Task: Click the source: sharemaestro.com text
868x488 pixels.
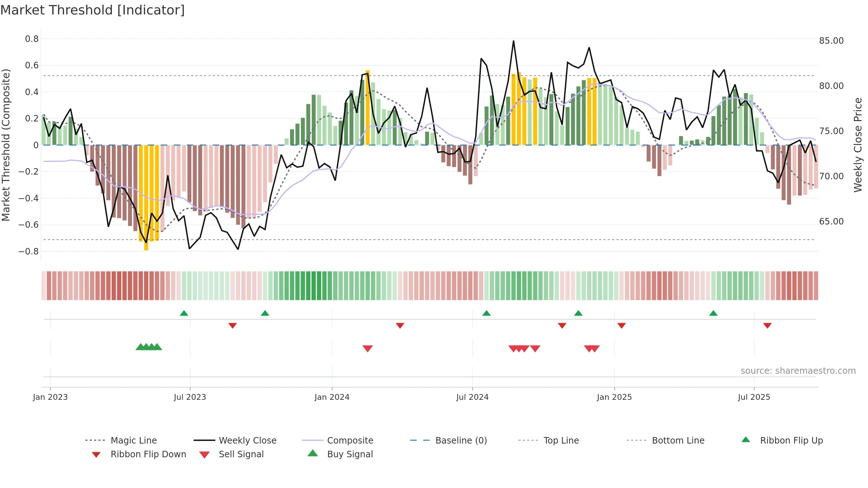Action: coord(798,371)
